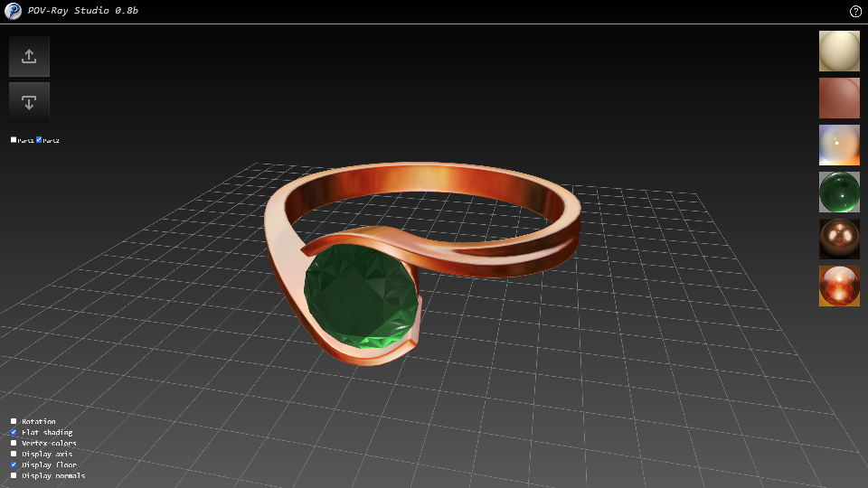Select the green glass material sphere
The height and width of the screenshot is (488, 868).
point(839,192)
